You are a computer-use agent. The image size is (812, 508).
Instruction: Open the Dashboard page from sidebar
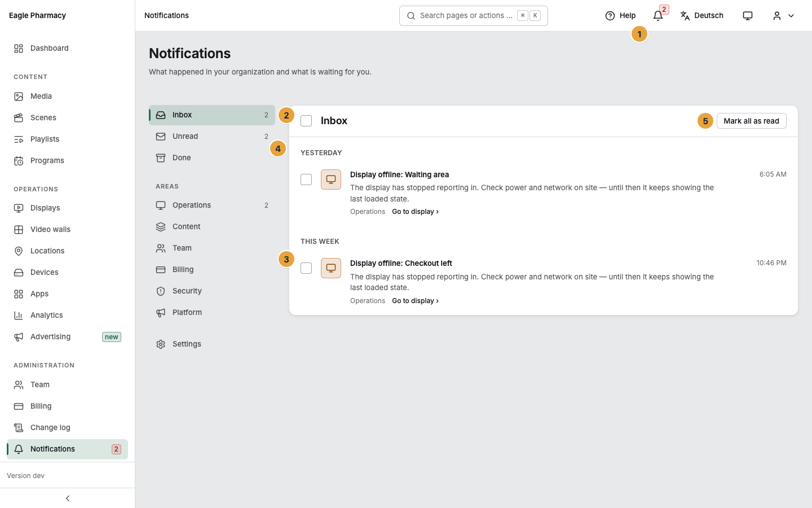67,49
